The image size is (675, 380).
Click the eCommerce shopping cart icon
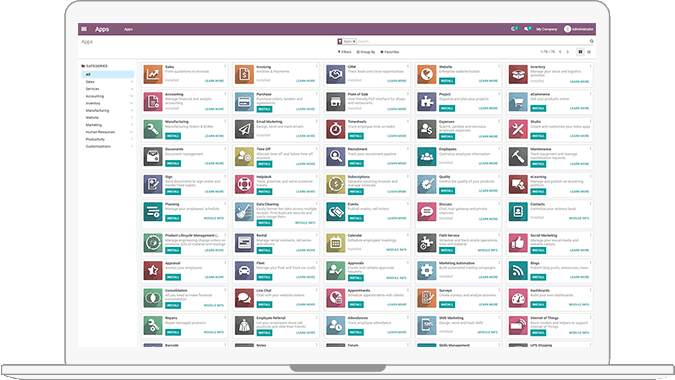(518, 102)
